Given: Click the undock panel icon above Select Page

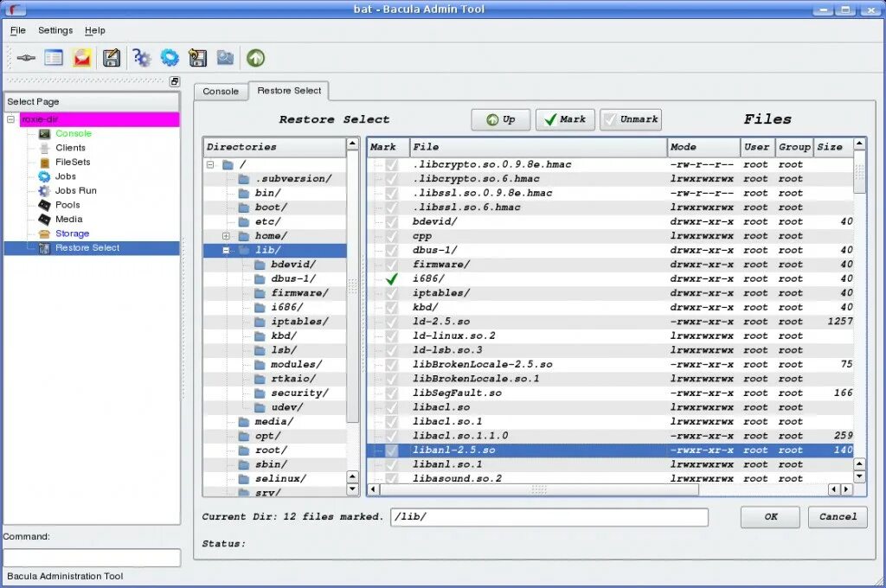Looking at the screenshot, I should click(x=175, y=81).
